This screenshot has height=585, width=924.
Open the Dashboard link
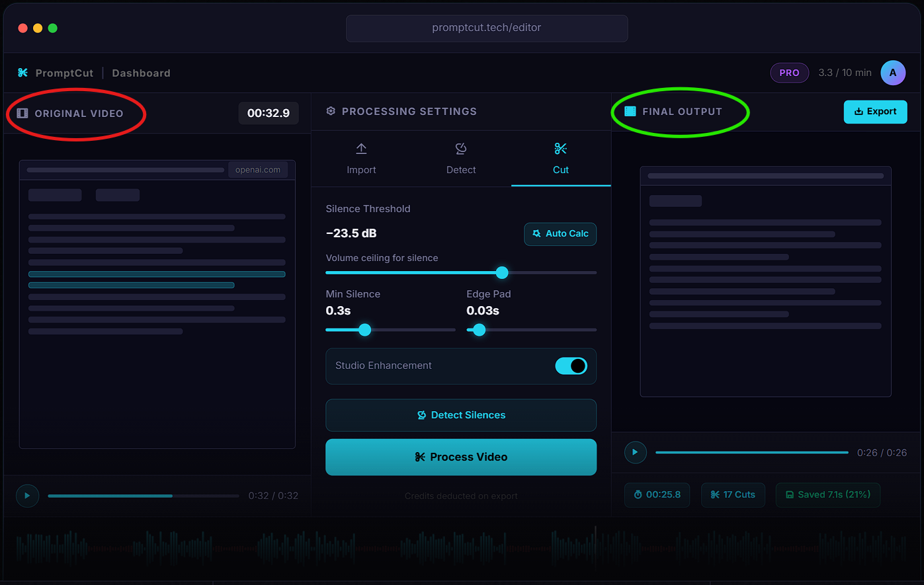coord(141,73)
